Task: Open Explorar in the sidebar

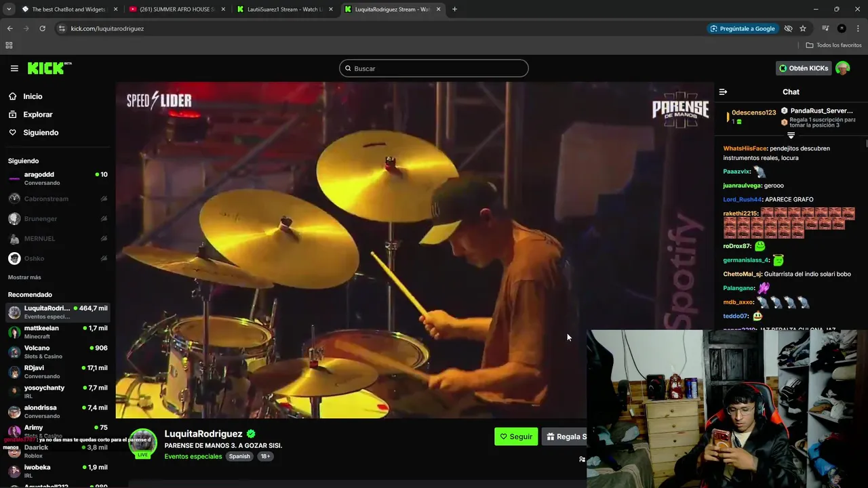Action: coord(37,115)
